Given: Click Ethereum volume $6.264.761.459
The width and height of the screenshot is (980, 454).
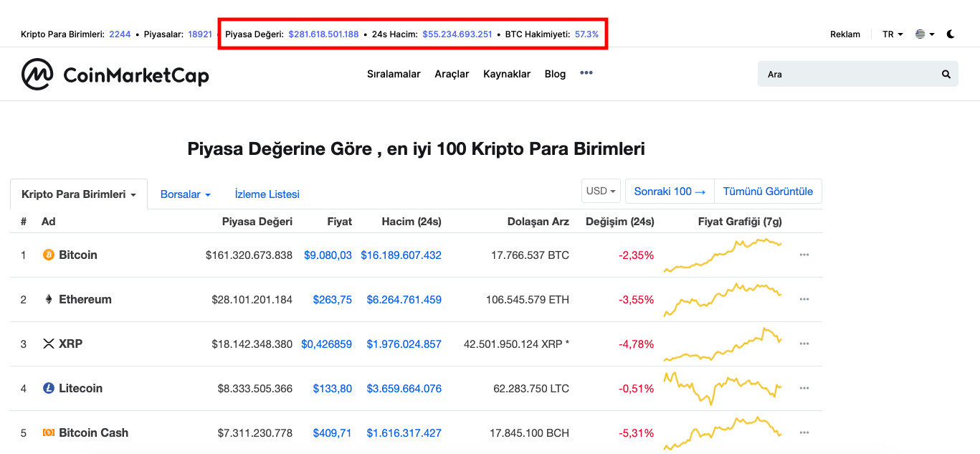Looking at the screenshot, I should tap(404, 299).
